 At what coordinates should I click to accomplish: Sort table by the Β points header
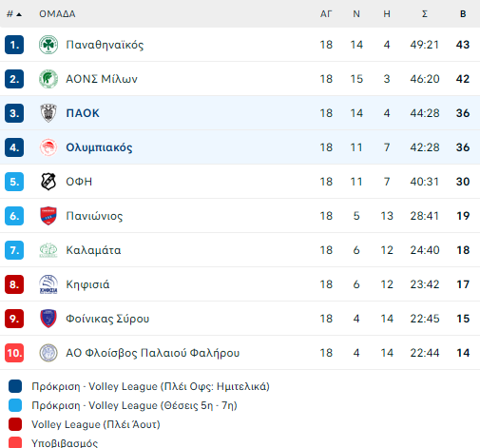[x=463, y=14]
